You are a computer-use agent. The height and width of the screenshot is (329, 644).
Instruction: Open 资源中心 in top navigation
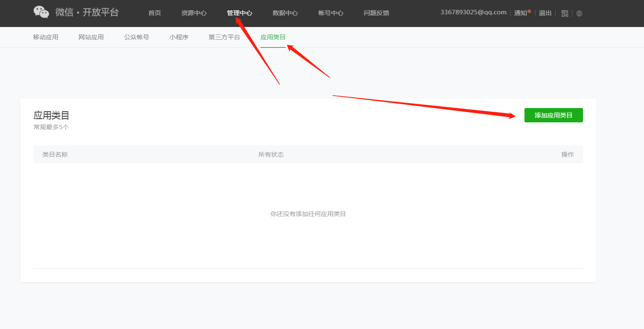point(194,13)
